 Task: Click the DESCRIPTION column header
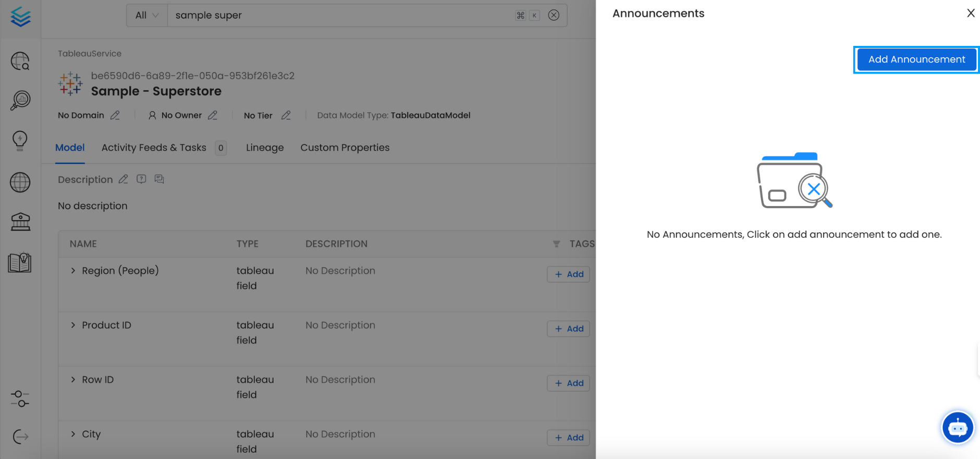point(336,244)
